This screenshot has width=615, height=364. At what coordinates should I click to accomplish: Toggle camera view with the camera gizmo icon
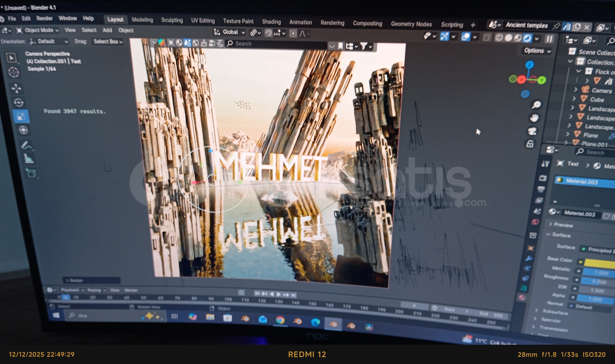[x=532, y=131]
